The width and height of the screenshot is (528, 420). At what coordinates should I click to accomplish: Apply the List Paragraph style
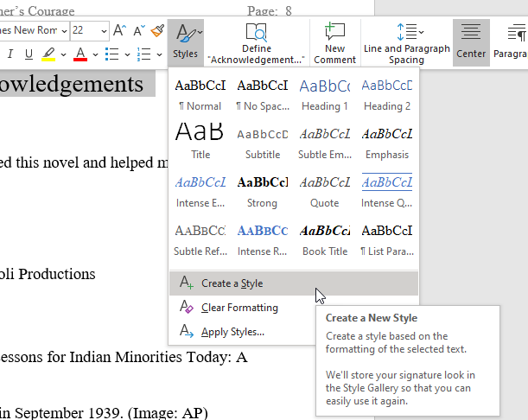coord(387,240)
